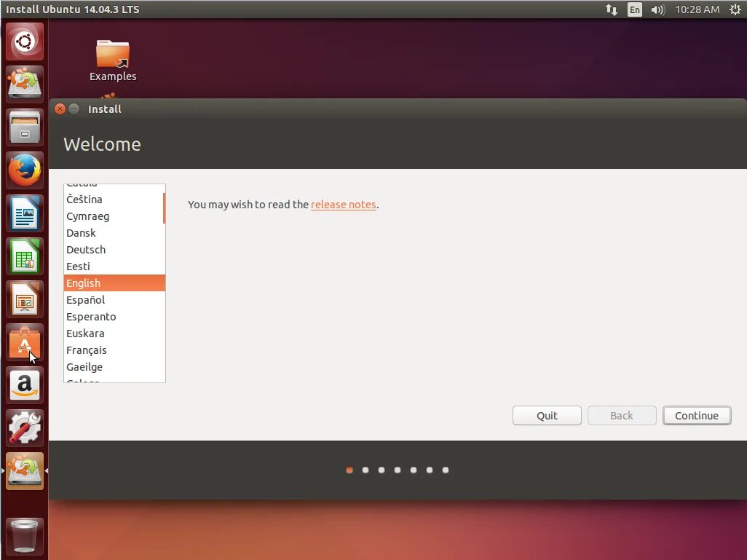747x560 pixels.
Task: Open the sound volume indicator
Action: click(657, 9)
